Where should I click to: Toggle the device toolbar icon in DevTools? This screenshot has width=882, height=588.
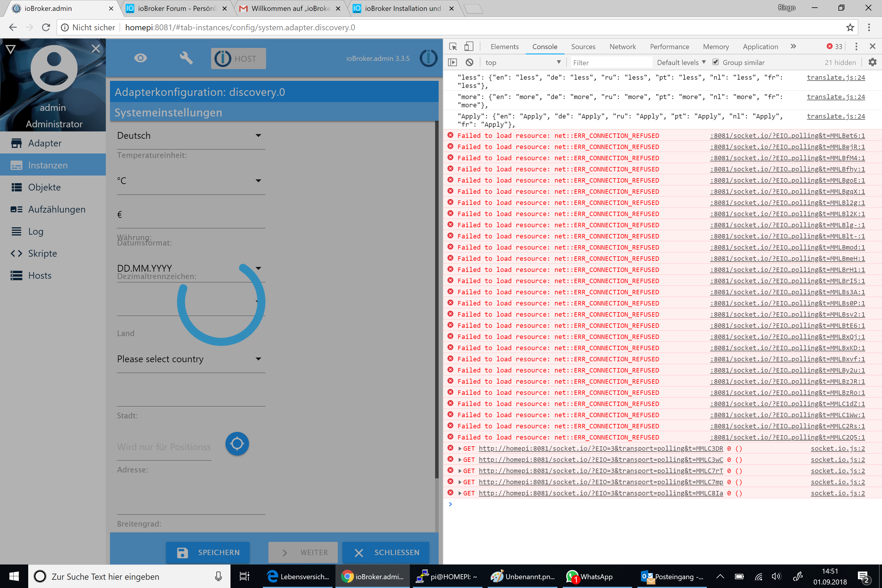(469, 46)
